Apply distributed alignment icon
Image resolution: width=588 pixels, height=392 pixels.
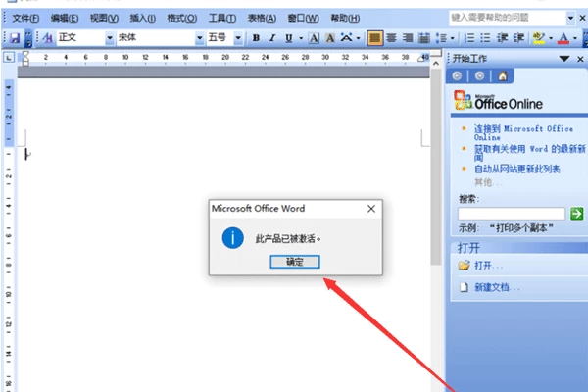424,38
